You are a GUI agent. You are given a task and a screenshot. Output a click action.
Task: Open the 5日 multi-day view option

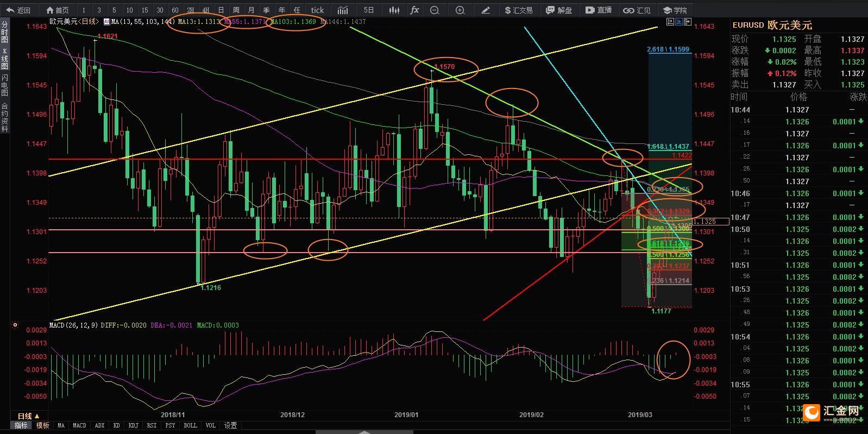369,10
